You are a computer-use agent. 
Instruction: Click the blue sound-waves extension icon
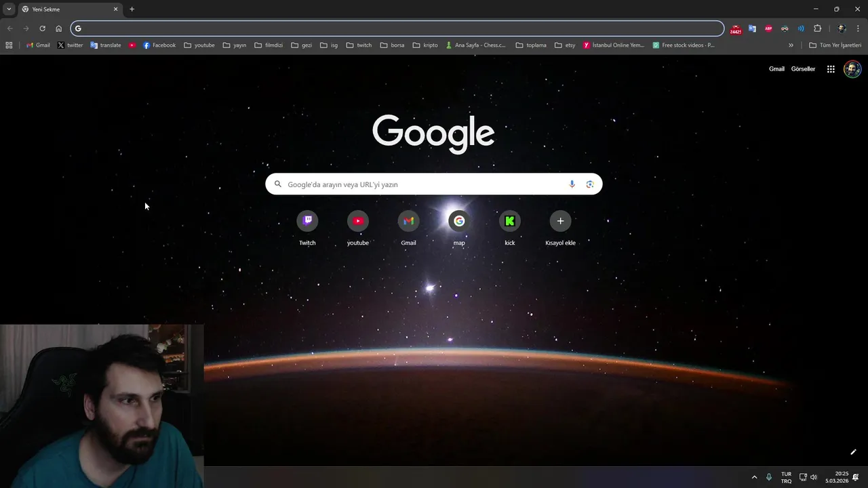click(801, 28)
